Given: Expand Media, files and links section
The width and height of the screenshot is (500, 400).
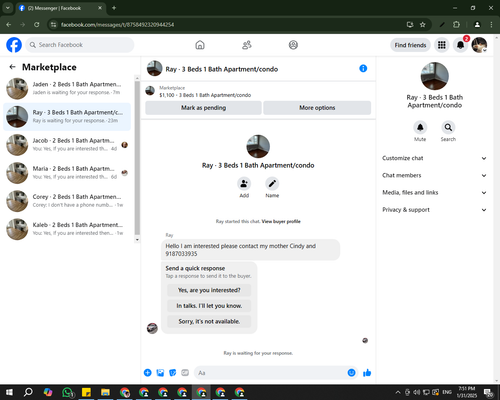Looking at the screenshot, I should (x=434, y=193).
